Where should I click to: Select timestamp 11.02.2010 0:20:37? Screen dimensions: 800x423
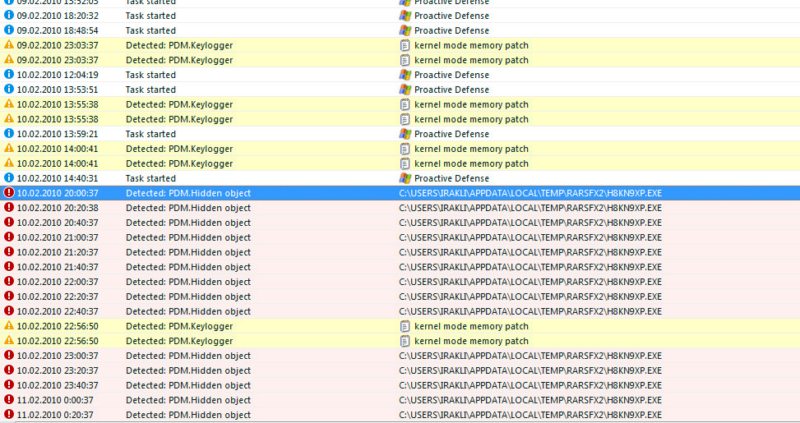pyautogui.click(x=55, y=415)
